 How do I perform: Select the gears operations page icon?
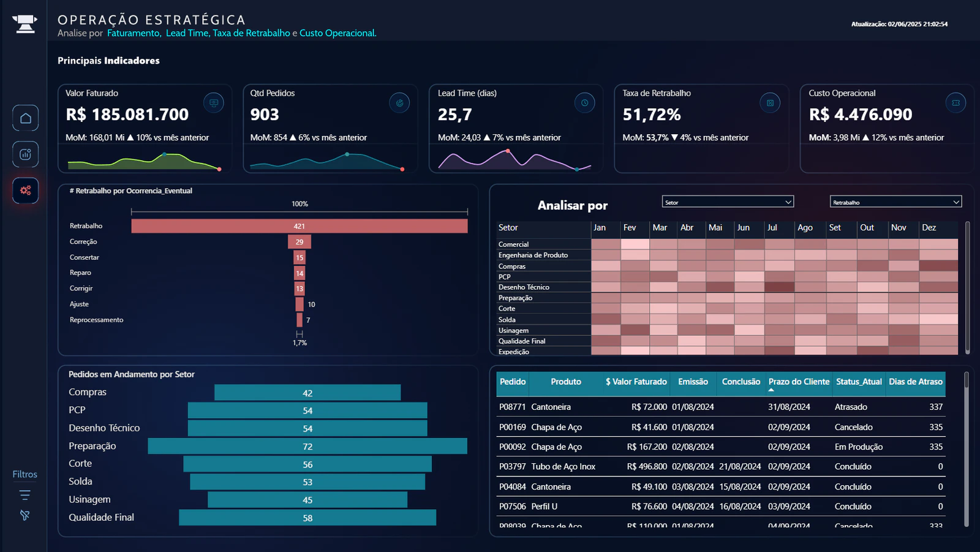(25, 191)
